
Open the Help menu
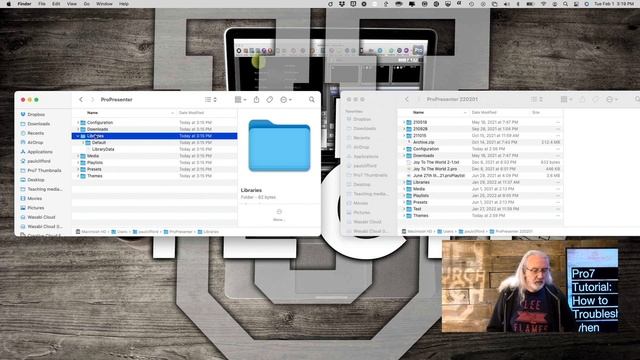coord(124,4)
